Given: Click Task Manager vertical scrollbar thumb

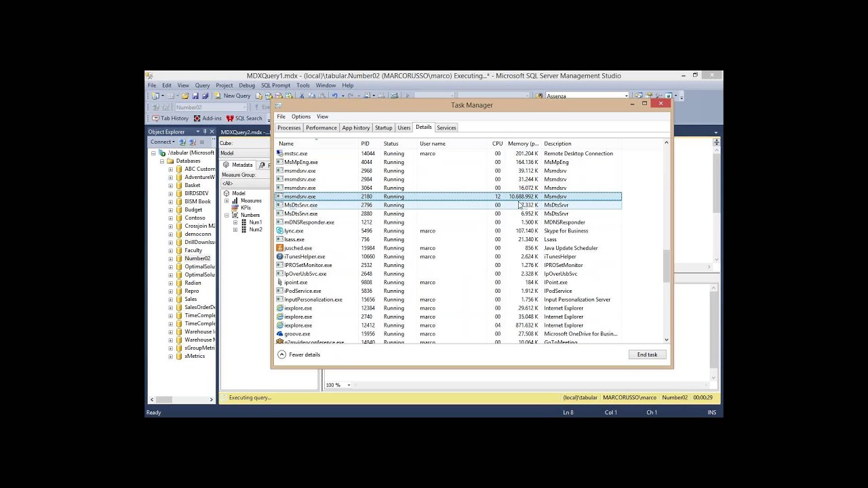Looking at the screenshot, I should [667, 266].
